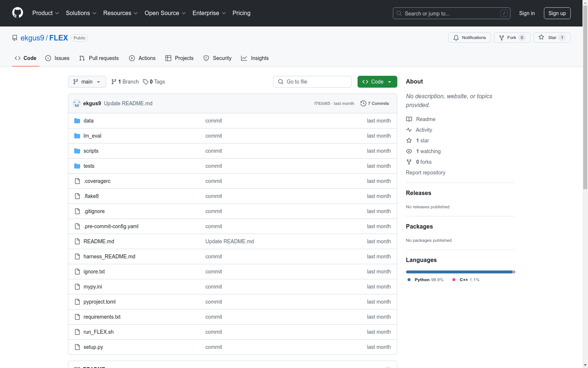The width and height of the screenshot is (588, 368).
Task: Click the Notifications bell icon
Action: pos(456,38)
